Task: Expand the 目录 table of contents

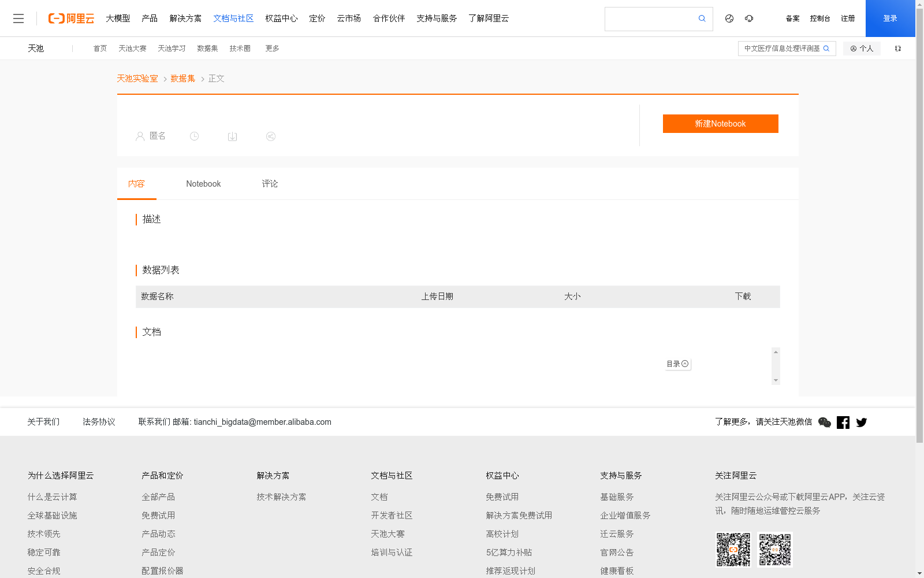Action: click(677, 364)
